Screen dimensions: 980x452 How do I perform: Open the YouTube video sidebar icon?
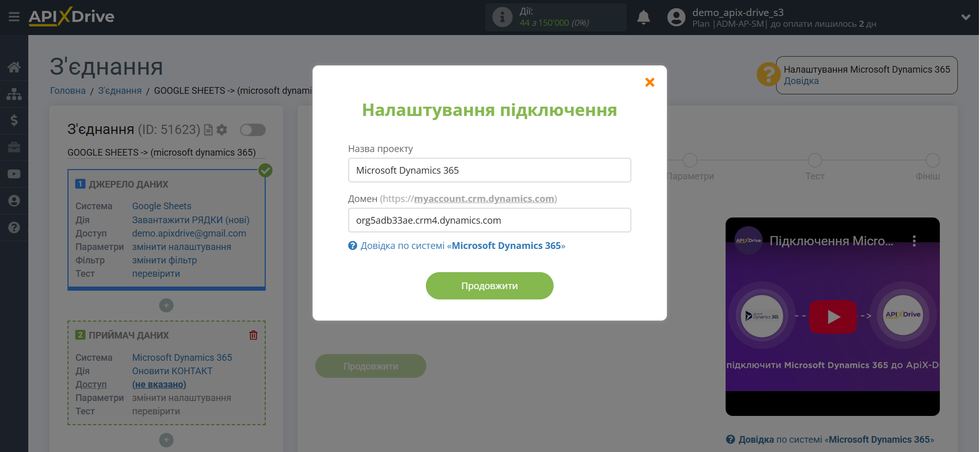click(x=14, y=174)
